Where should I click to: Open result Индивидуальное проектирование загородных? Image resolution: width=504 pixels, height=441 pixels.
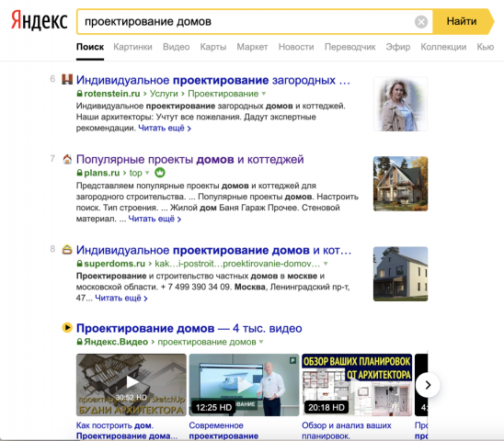click(x=213, y=80)
